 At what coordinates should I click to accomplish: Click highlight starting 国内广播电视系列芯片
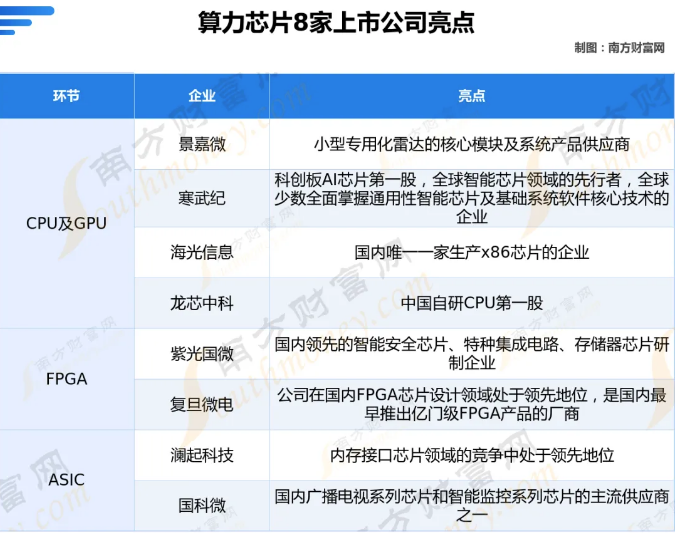coord(471,505)
